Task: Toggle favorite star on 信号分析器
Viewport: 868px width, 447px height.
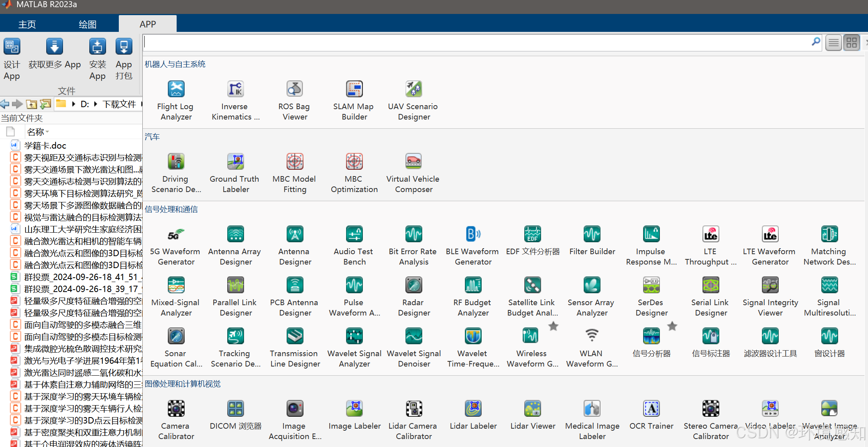Action: click(672, 326)
